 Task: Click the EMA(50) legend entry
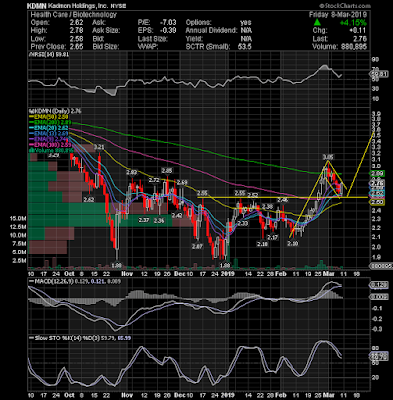(x=49, y=117)
